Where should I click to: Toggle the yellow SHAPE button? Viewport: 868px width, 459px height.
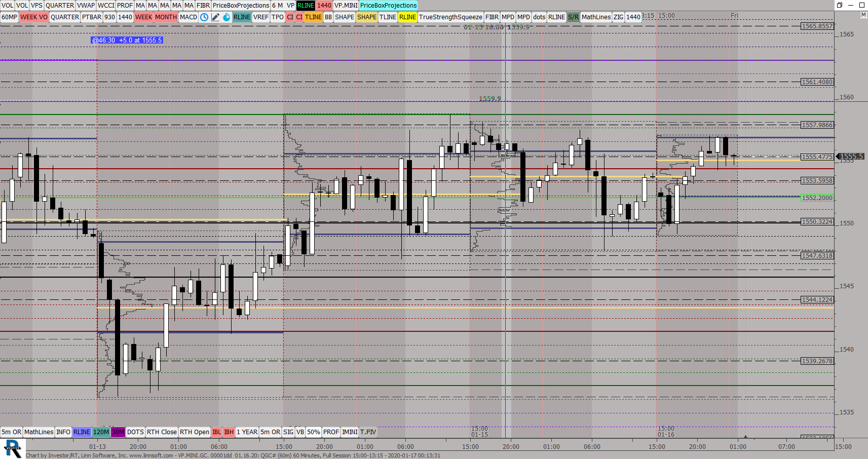coord(367,17)
